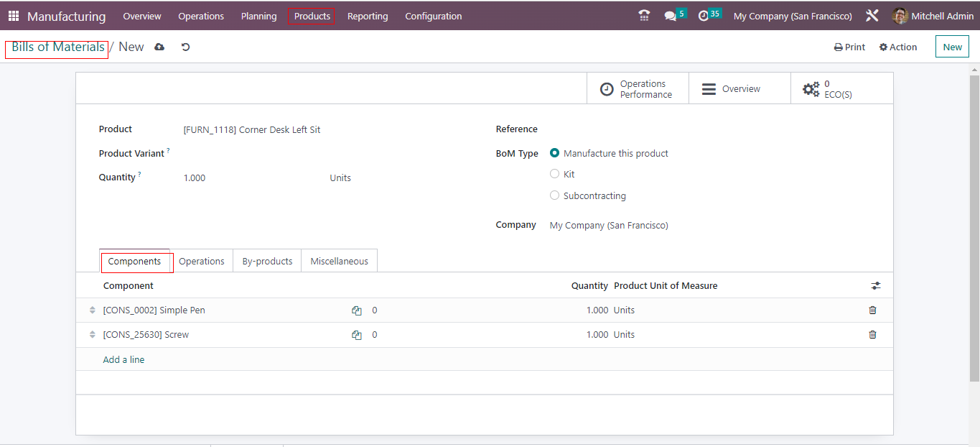Click the Add a line link
Viewport: 980px width, 447px height.
123,359
